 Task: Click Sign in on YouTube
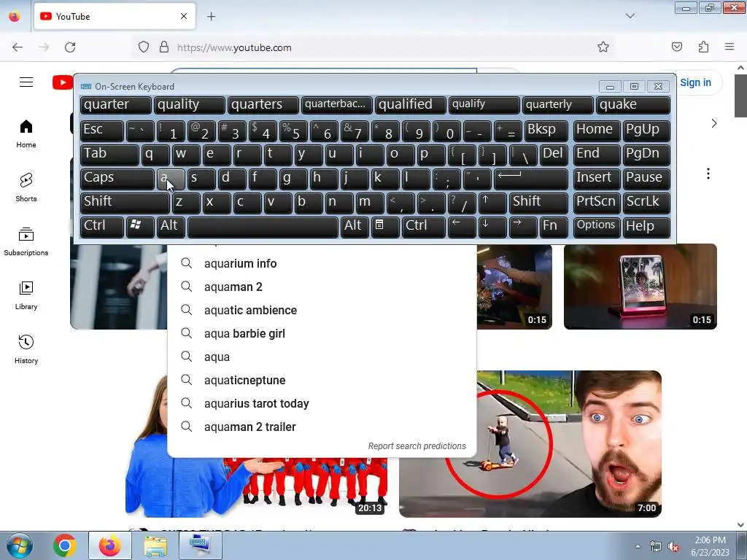(695, 82)
